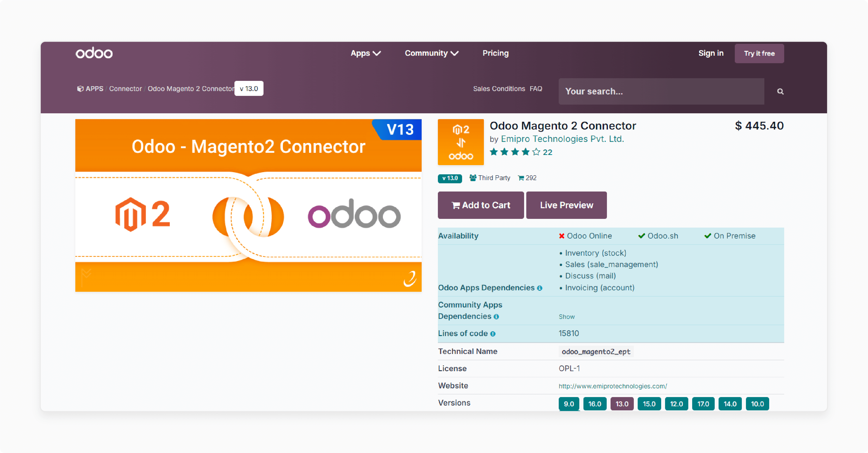Screen dimensions: 868x453
Task: Click the 15810 lines of code value
Action: click(x=568, y=333)
